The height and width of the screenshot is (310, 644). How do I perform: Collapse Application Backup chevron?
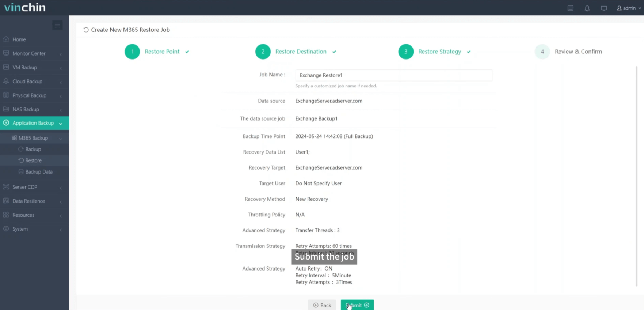(x=61, y=124)
